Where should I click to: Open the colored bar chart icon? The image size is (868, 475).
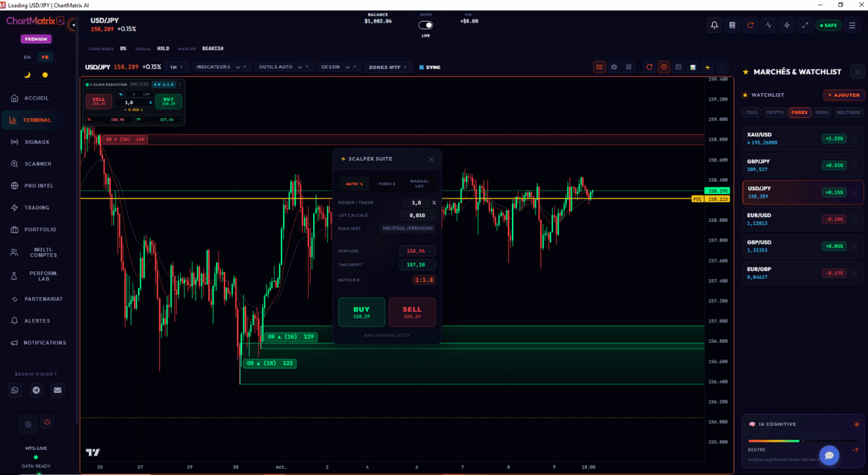click(x=693, y=67)
